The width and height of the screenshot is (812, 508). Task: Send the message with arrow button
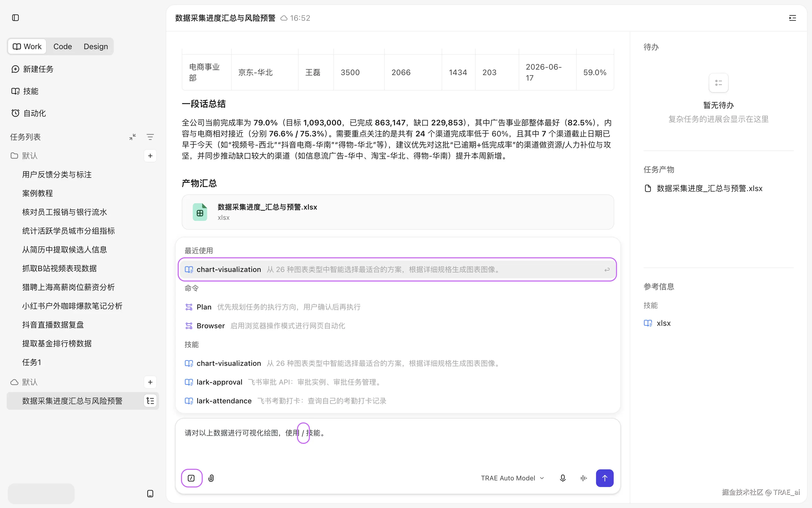(x=604, y=478)
